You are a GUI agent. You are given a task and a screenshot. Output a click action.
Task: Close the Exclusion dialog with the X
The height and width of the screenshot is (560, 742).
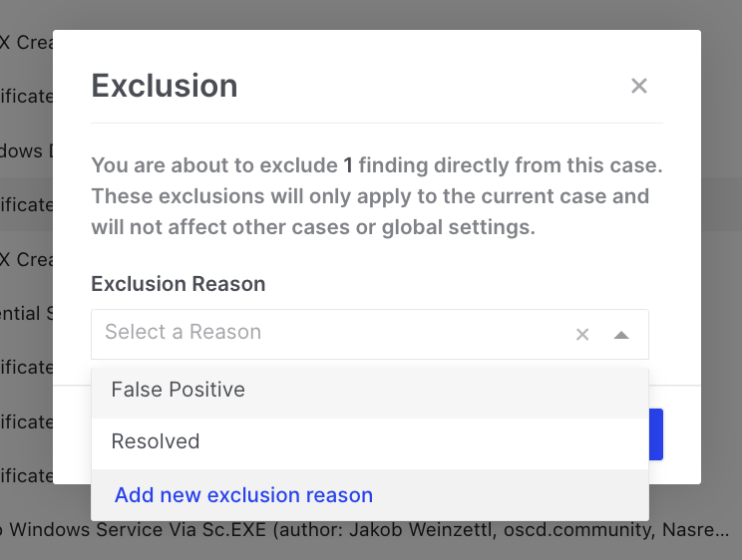point(639,86)
